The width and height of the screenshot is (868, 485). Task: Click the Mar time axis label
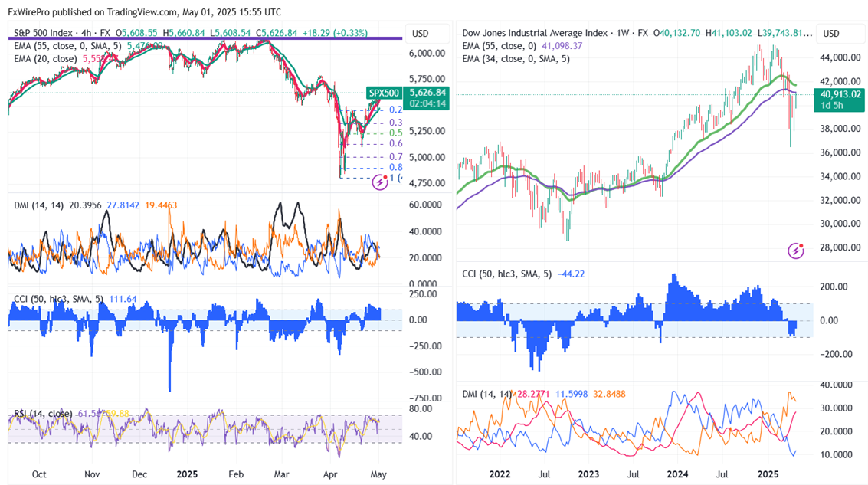pos(282,474)
